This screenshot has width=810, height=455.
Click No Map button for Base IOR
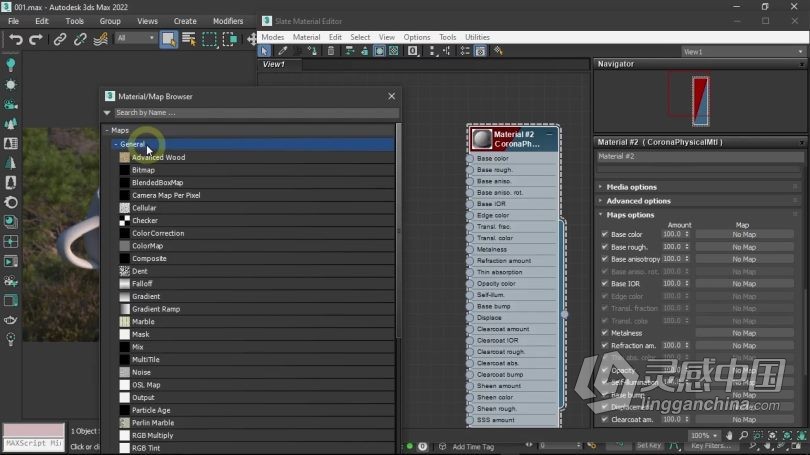(x=744, y=284)
